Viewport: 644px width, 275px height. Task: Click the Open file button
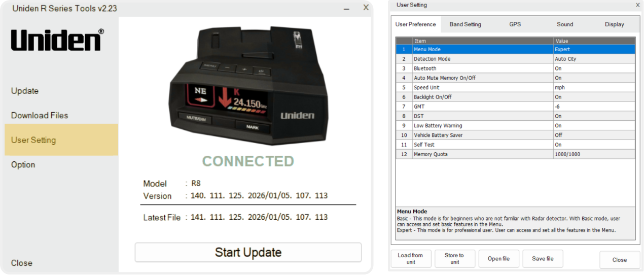(x=499, y=259)
